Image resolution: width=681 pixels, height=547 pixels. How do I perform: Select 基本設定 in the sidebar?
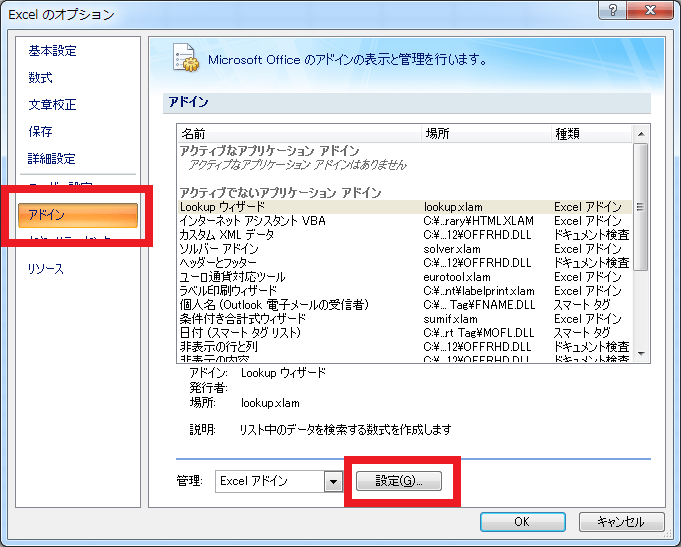51,51
